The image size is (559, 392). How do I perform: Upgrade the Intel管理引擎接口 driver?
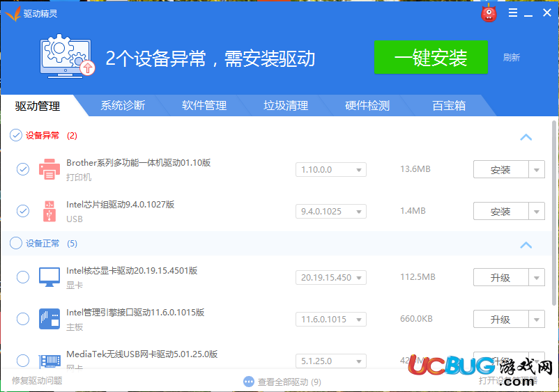[500, 320]
